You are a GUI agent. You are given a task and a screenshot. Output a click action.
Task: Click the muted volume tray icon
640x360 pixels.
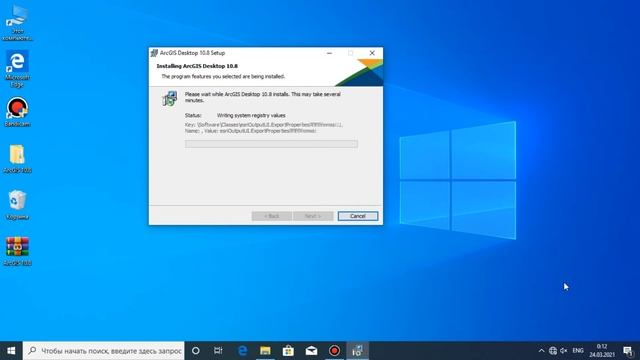click(x=564, y=351)
